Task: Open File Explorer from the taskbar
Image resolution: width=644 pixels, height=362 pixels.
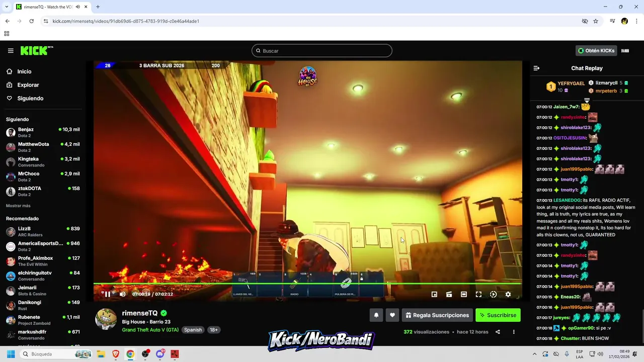Action: (101, 354)
